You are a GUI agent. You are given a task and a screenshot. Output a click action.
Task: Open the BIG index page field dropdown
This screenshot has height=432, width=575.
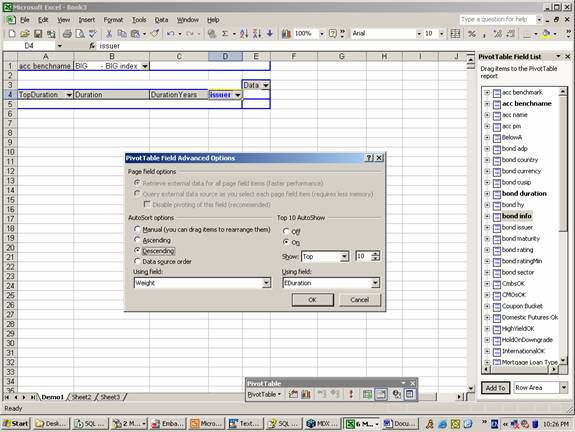click(x=145, y=66)
